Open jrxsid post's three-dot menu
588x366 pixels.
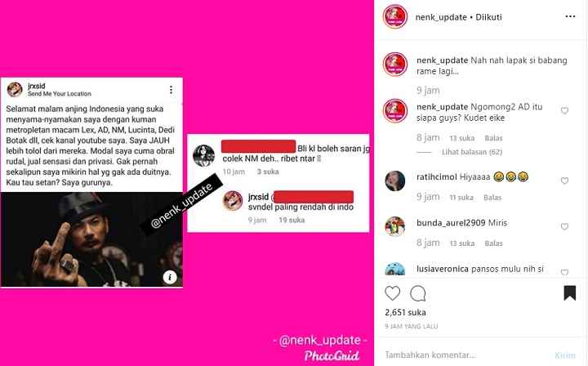pyautogui.click(x=171, y=90)
